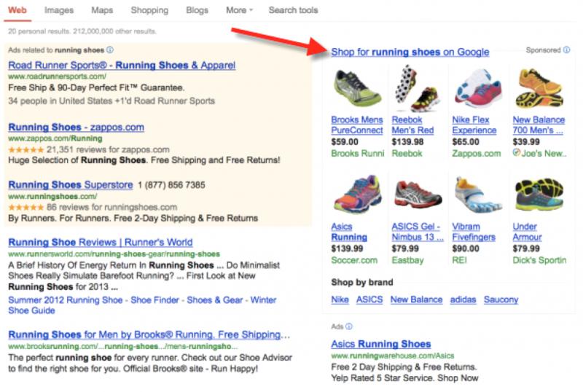Open New Balance 700 Men's product link

point(539,125)
